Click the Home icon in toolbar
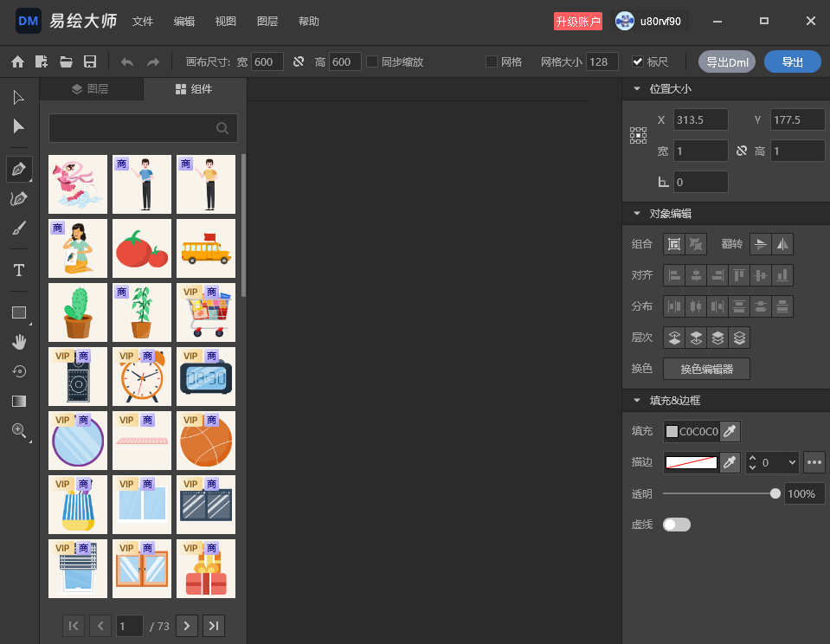 point(18,62)
